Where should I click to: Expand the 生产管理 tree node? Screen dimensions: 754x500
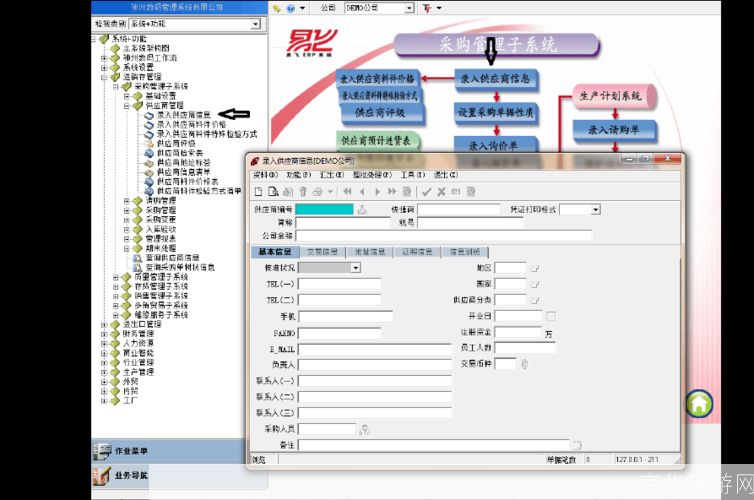(x=104, y=372)
